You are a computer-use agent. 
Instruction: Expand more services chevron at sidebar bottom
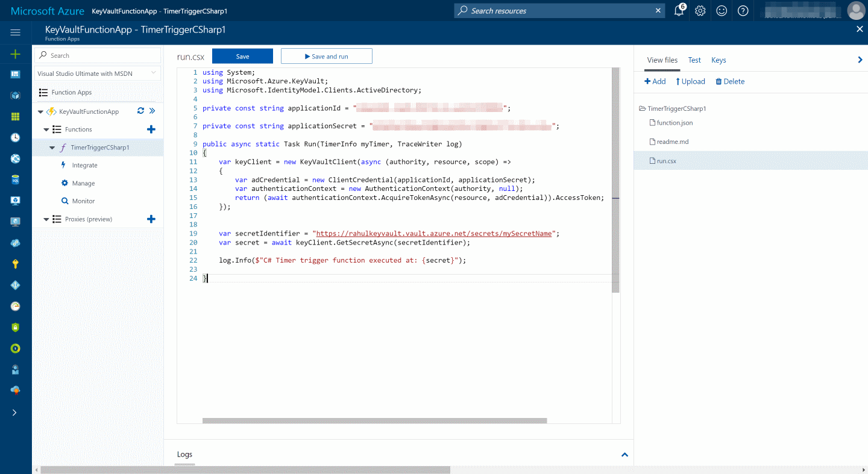(15, 413)
